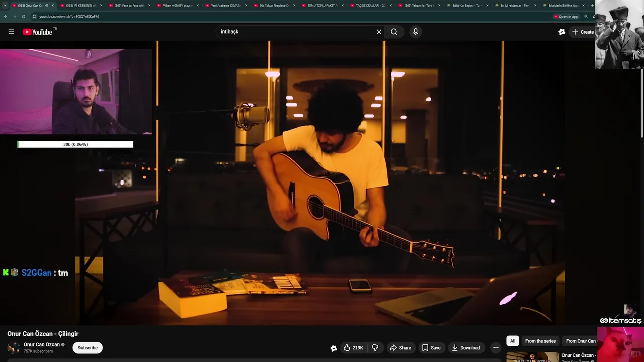The height and width of the screenshot is (362, 644).
Task: Expand the tab search dropdown arrow
Action: 5,5
